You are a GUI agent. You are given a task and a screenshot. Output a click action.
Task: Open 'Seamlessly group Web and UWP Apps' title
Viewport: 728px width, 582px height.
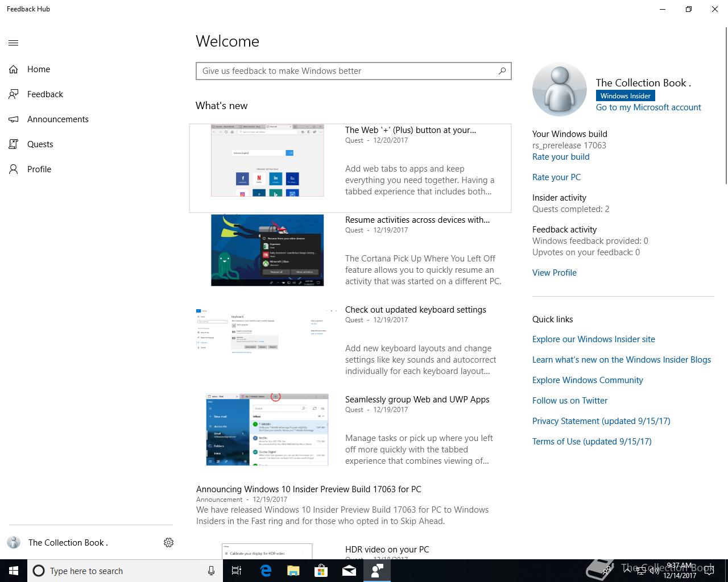[x=417, y=400]
